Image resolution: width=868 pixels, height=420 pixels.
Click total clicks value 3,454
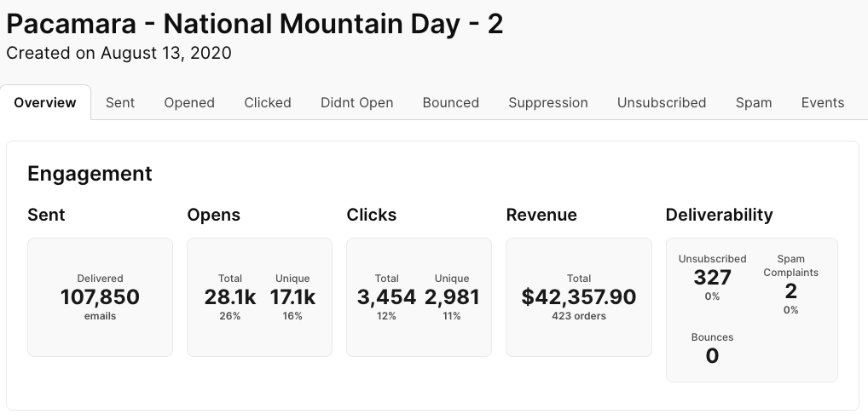click(x=386, y=297)
